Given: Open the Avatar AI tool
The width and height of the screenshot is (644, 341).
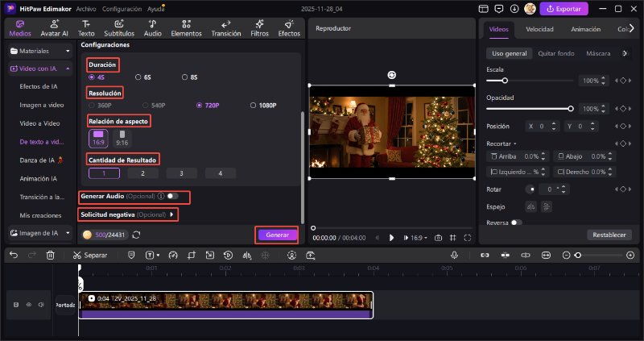Looking at the screenshot, I should (x=54, y=28).
